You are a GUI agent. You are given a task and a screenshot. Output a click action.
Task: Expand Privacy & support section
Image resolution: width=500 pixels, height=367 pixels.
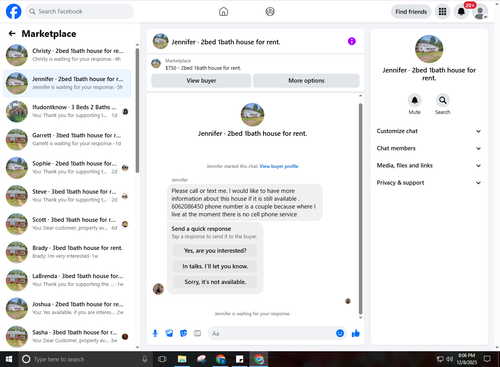point(429,183)
